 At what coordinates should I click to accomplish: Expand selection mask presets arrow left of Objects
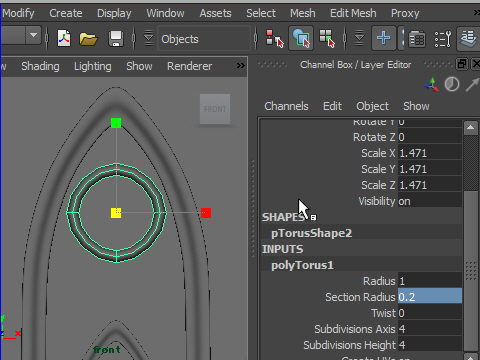point(148,38)
